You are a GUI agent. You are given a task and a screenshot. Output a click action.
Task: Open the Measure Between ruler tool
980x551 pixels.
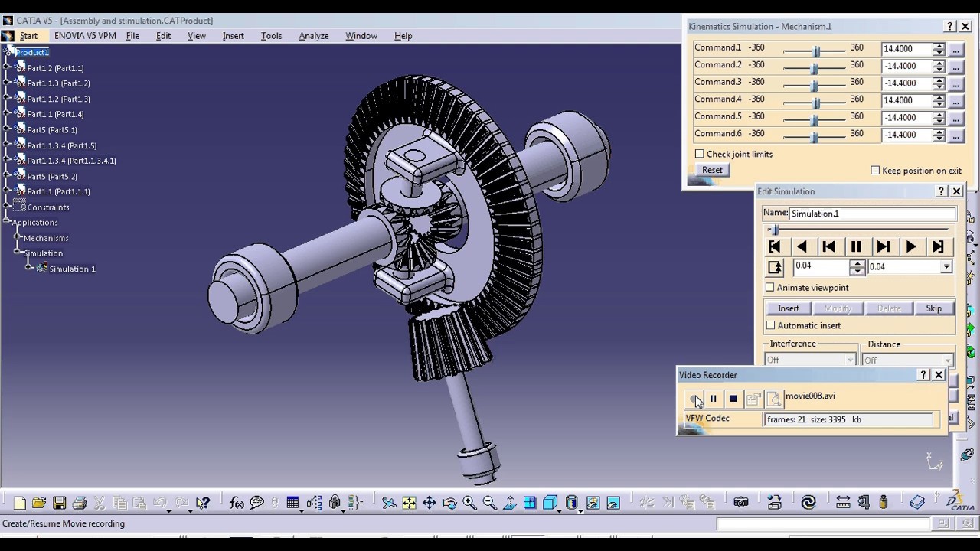[x=843, y=503]
